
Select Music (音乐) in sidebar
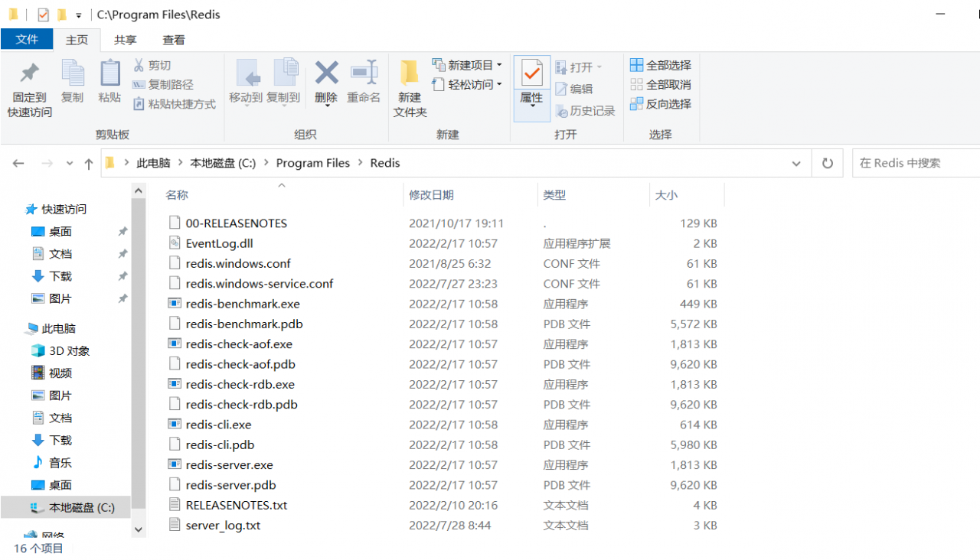(60, 462)
